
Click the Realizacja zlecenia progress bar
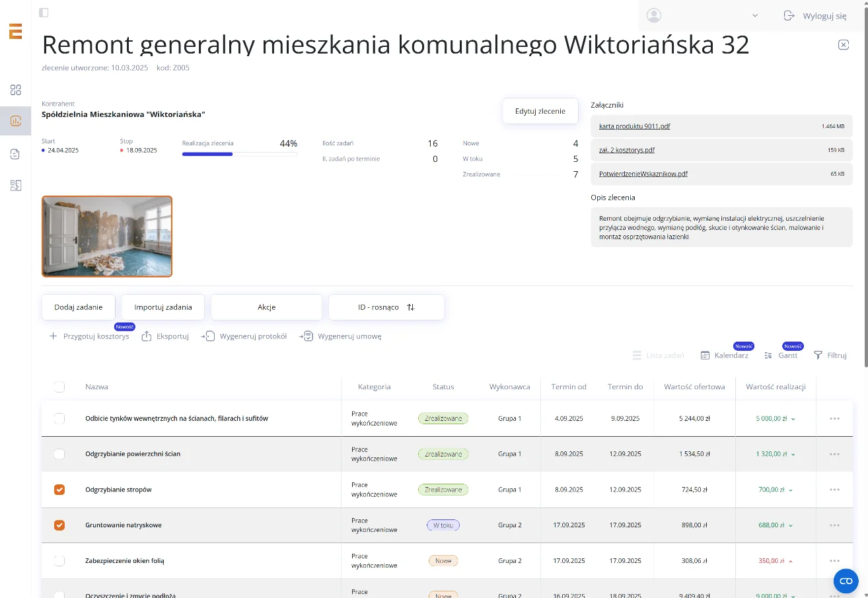click(x=239, y=154)
